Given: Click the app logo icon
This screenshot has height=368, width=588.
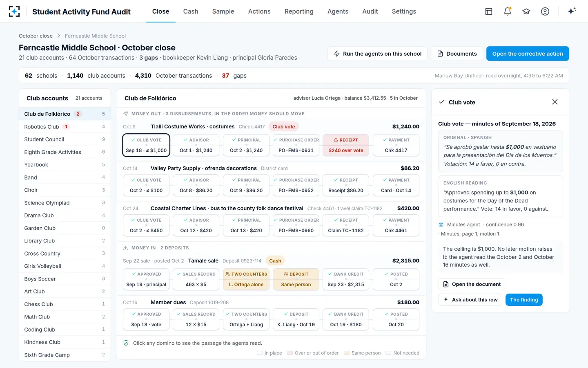Looking at the screenshot, I should (x=14, y=11).
